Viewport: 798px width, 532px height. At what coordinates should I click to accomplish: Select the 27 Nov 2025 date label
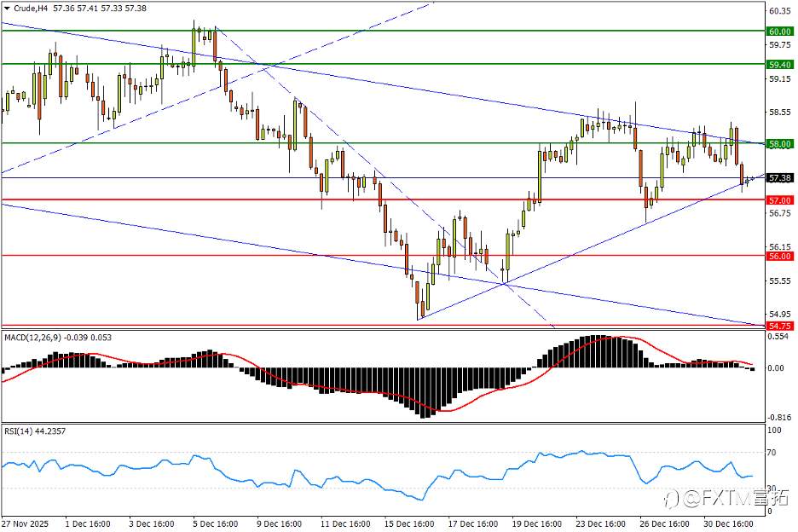click(25, 523)
